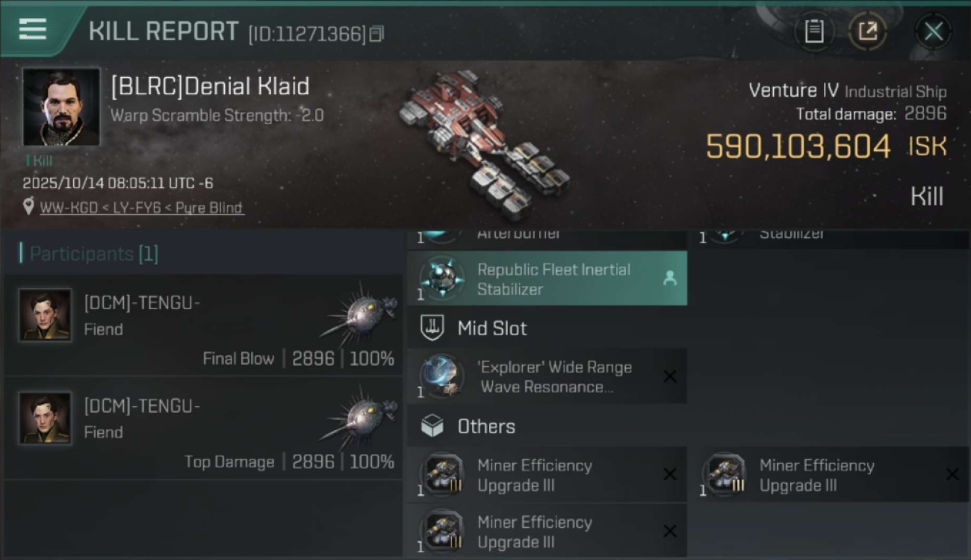971x560 pixels.
Task: Collapse the Others section
Action: click(x=485, y=426)
